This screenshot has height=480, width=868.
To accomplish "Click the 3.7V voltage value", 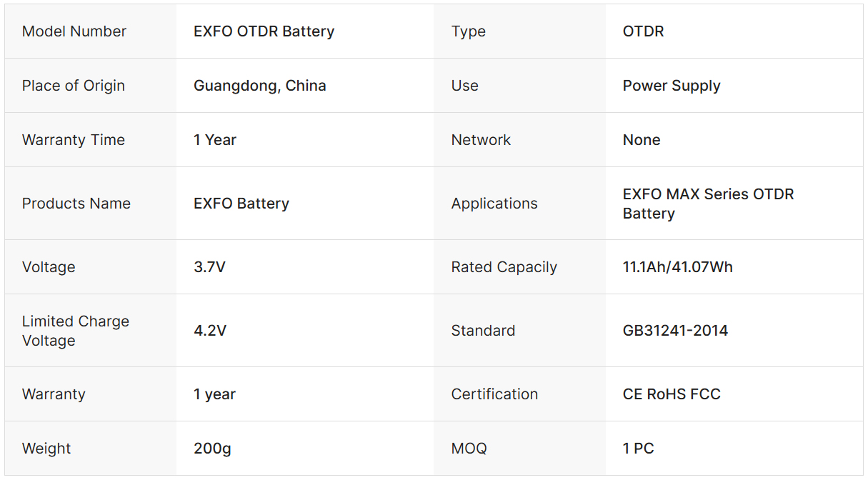I will click(x=209, y=267).
